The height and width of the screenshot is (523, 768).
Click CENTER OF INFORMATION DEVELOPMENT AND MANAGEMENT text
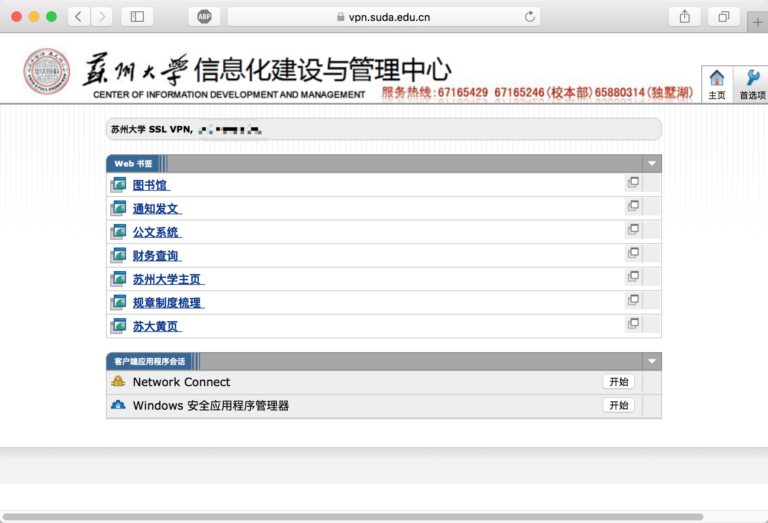[229, 95]
